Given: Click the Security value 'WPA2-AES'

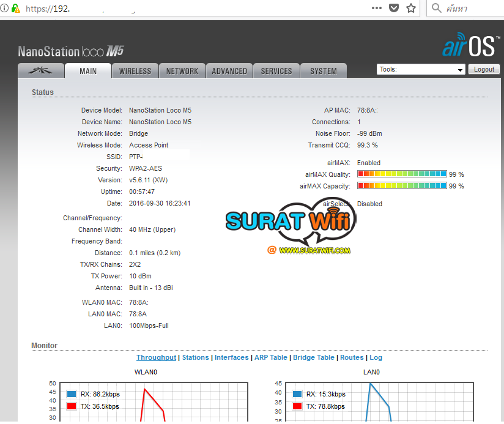Looking at the screenshot, I should pyautogui.click(x=146, y=168).
